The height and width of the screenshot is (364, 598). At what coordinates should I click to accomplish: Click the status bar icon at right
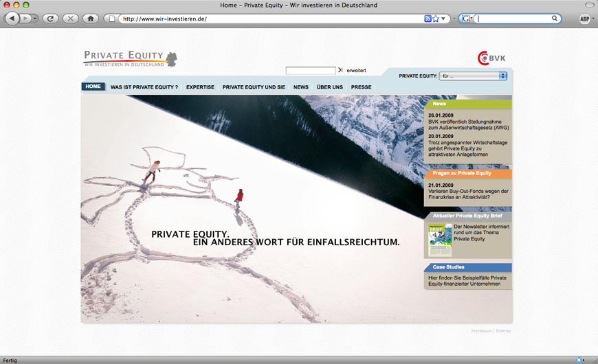tap(579, 360)
